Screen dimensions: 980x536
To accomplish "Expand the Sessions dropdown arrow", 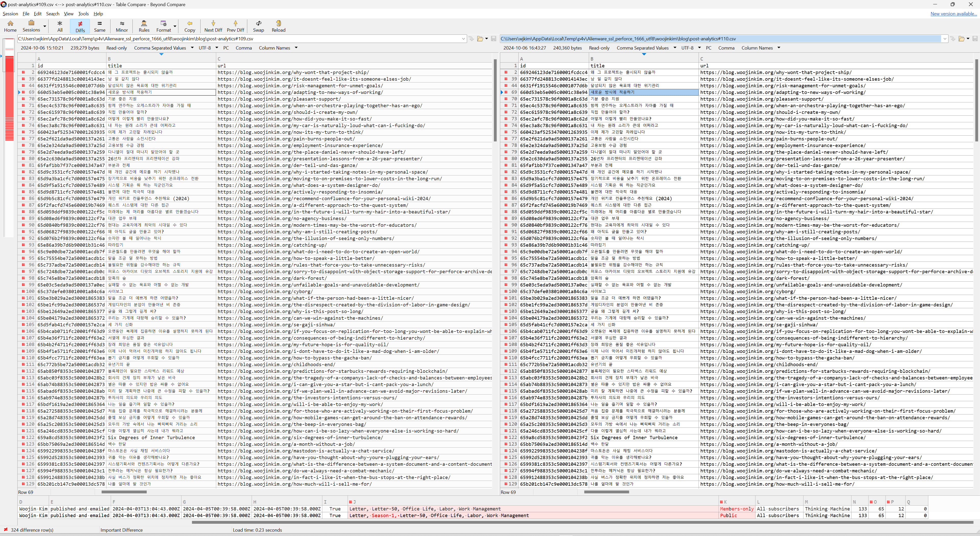I will tap(44, 26).
